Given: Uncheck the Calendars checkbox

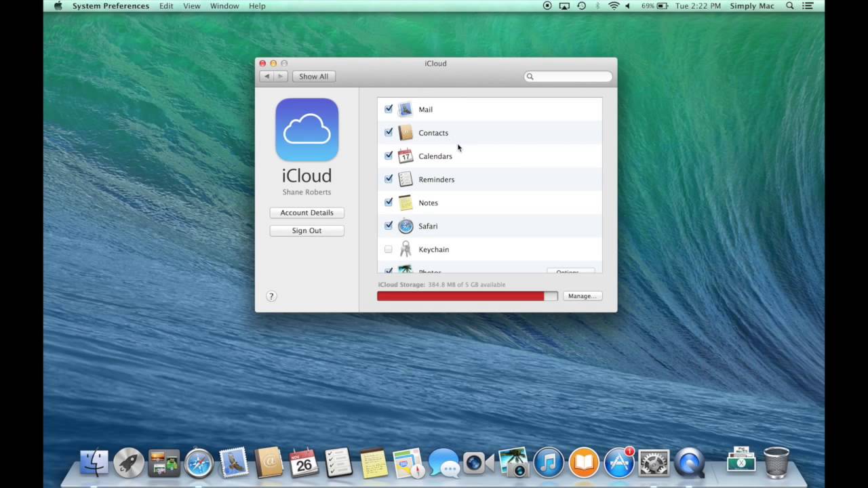Looking at the screenshot, I should point(389,155).
